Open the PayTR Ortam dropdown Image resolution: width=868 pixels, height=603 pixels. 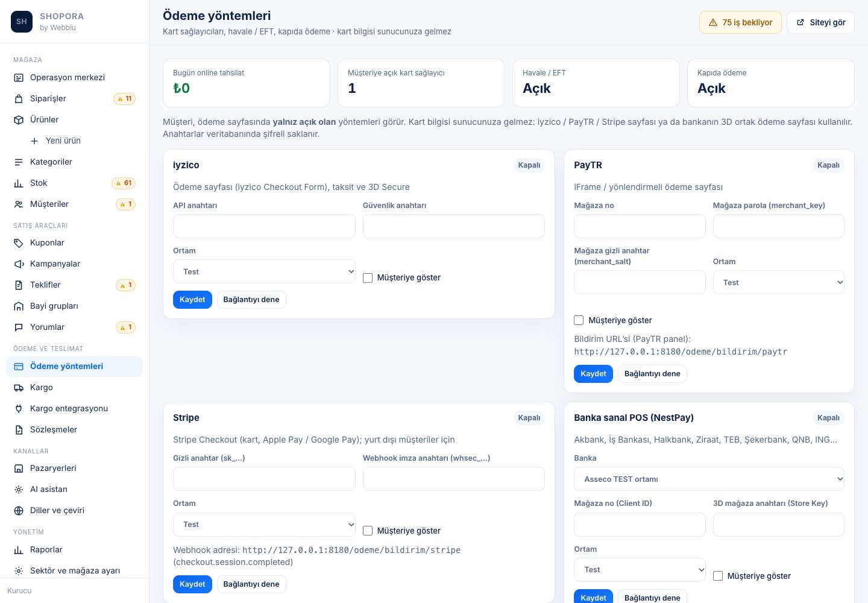[779, 282]
